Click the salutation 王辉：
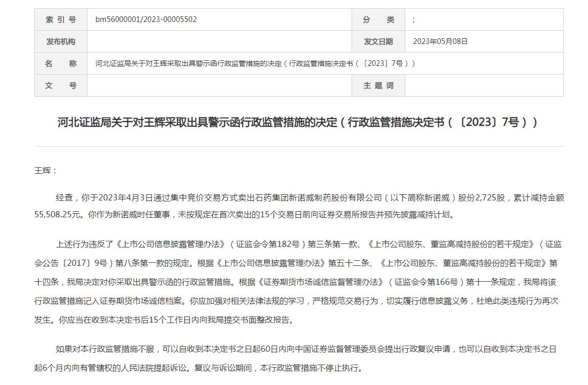 [x=46, y=171]
